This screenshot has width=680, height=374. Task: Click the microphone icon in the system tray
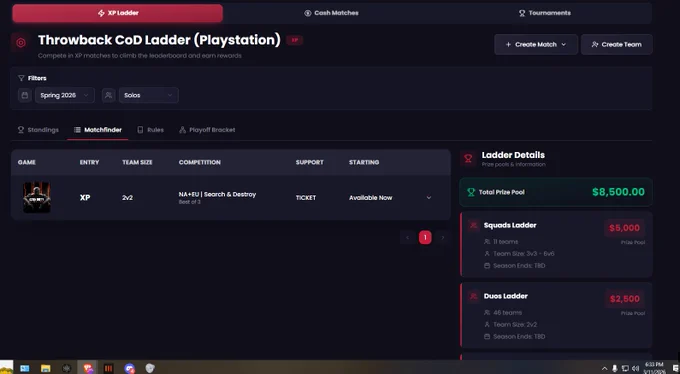click(615, 368)
